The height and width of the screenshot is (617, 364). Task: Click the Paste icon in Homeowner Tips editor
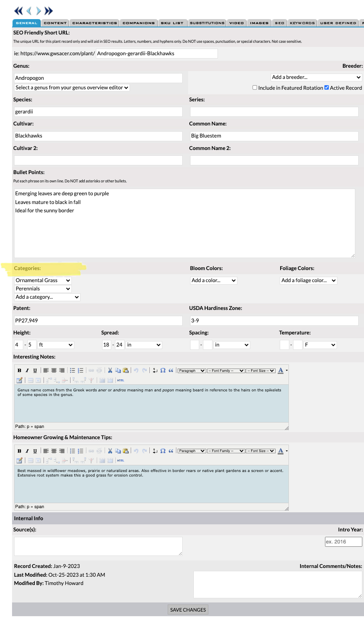125,451
